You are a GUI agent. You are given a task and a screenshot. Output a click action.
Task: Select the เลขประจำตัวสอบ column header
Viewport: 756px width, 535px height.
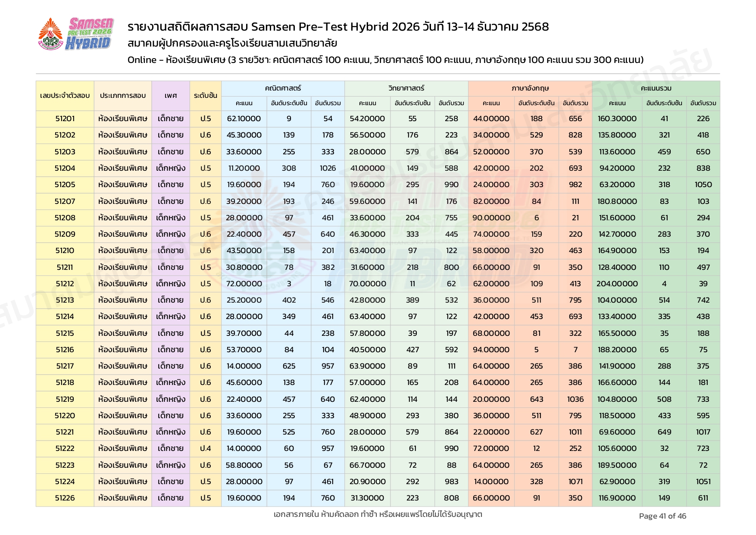[x=65, y=95]
